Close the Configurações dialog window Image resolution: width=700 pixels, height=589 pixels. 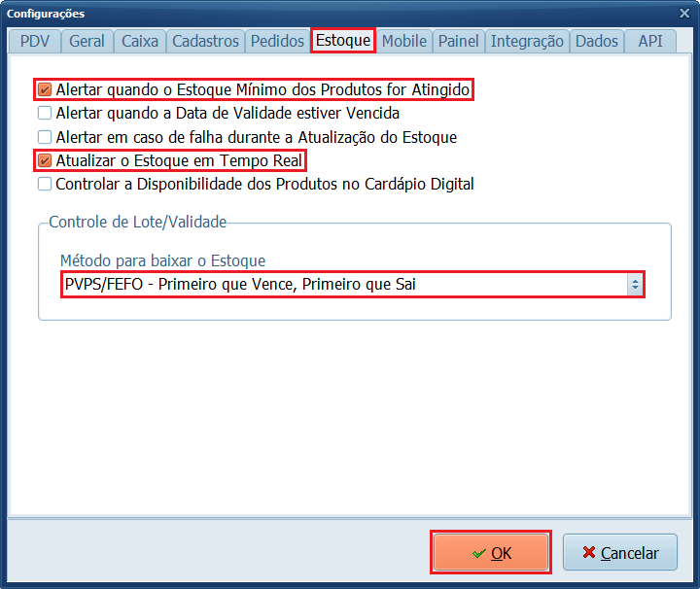pyautogui.click(x=683, y=13)
